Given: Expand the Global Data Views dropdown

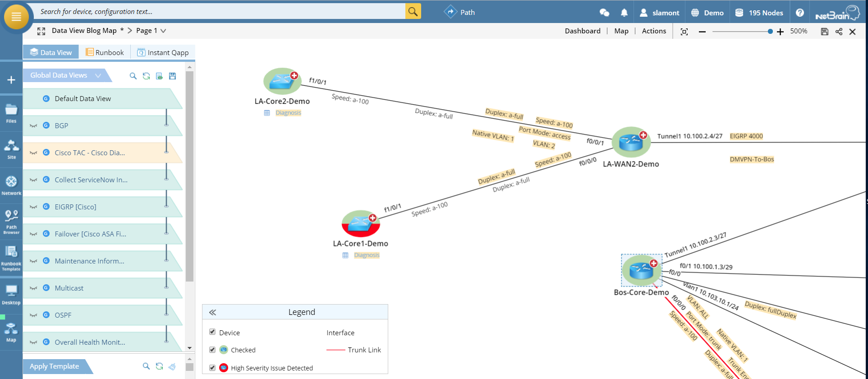Looking at the screenshot, I should [98, 75].
